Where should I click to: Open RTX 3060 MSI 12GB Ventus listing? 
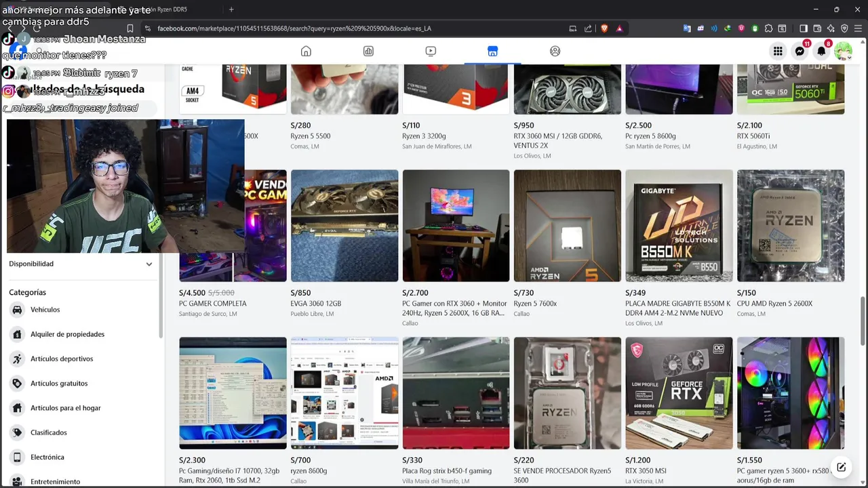point(558,140)
